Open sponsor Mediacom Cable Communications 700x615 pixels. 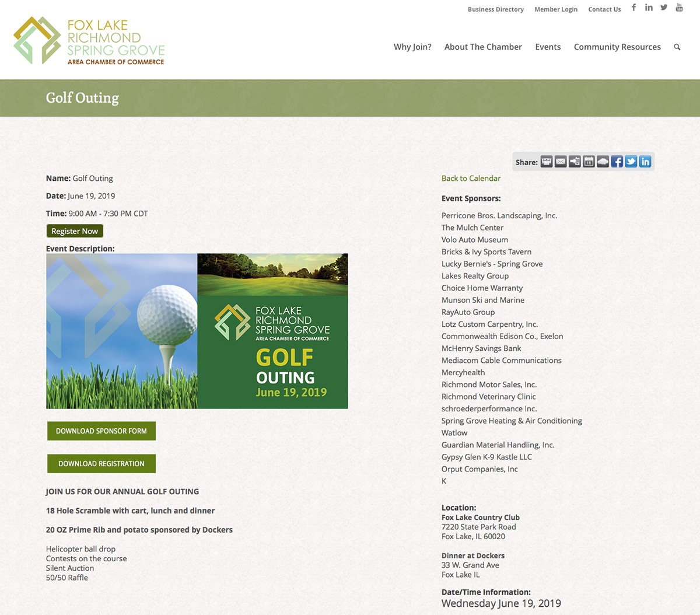pyautogui.click(x=502, y=361)
